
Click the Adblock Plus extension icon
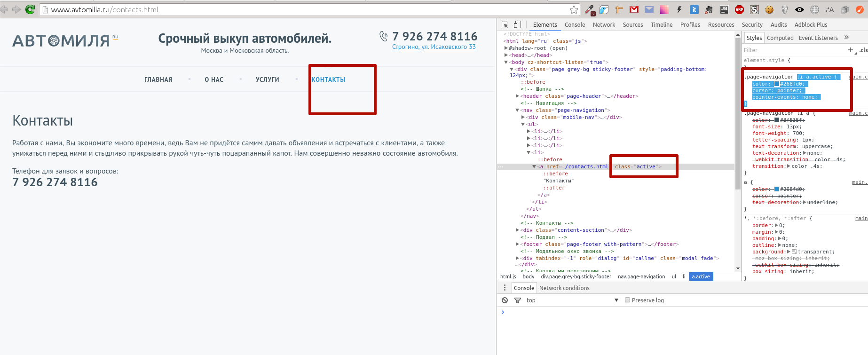point(739,9)
